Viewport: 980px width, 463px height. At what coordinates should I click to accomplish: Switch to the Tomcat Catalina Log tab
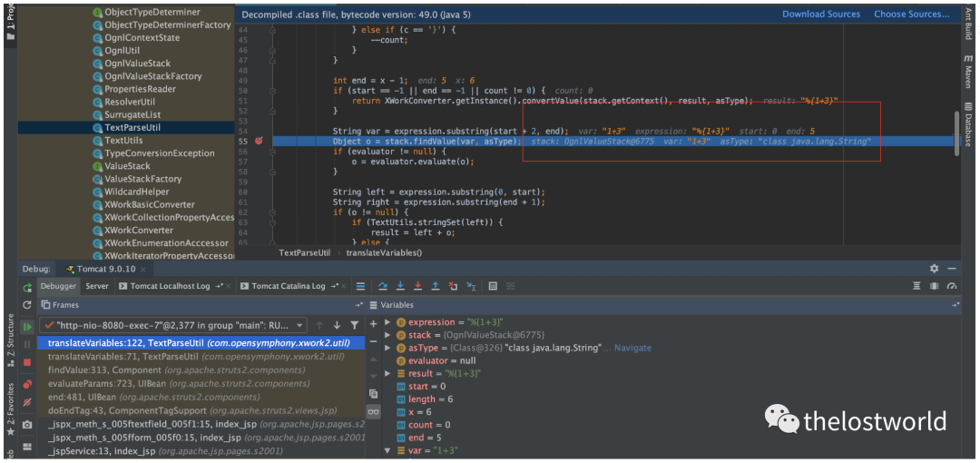(288, 286)
